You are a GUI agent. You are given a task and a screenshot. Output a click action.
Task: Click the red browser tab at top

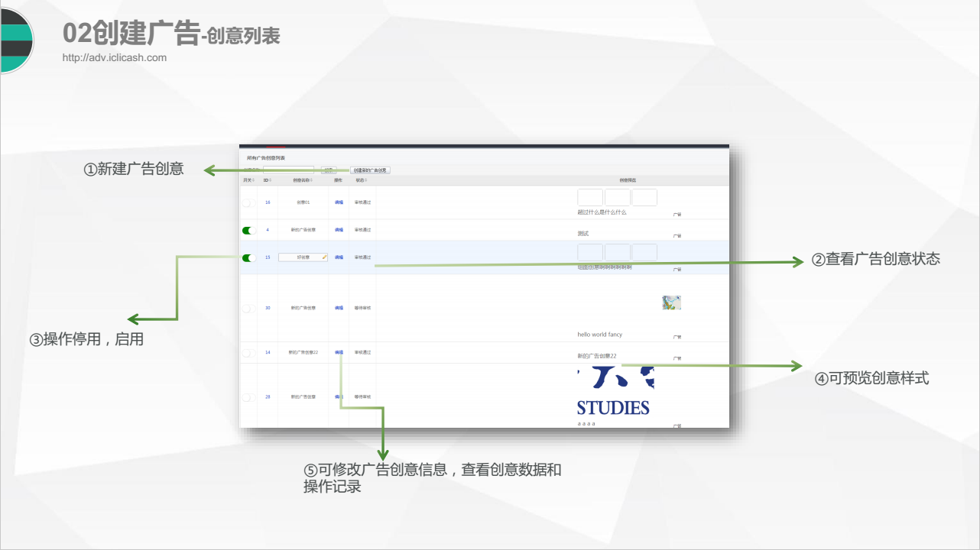tap(277, 147)
